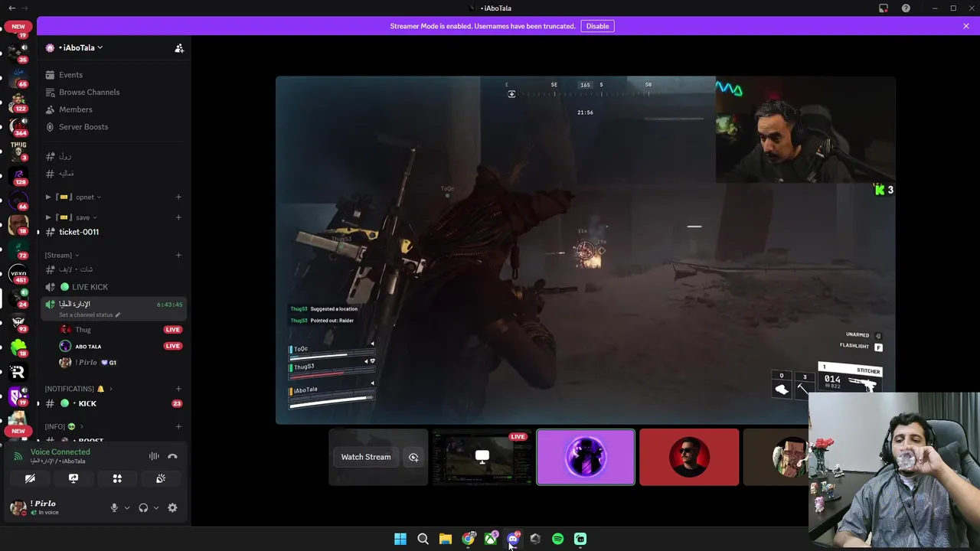Open noise suppression waveform icon
This screenshot has height=551, width=980.
tap(154, 456)
